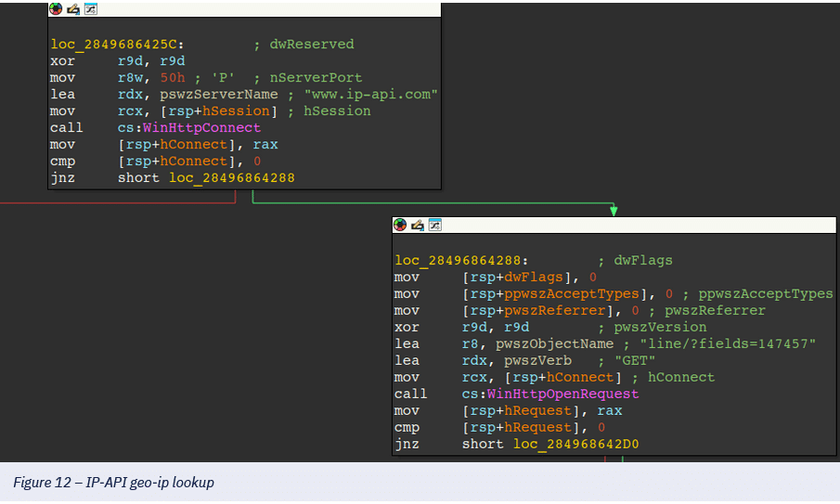Viewport: 840px width, 504px height.
Task: Click the loc_28496864288 label heading the lower node
Action: (461, 261)
